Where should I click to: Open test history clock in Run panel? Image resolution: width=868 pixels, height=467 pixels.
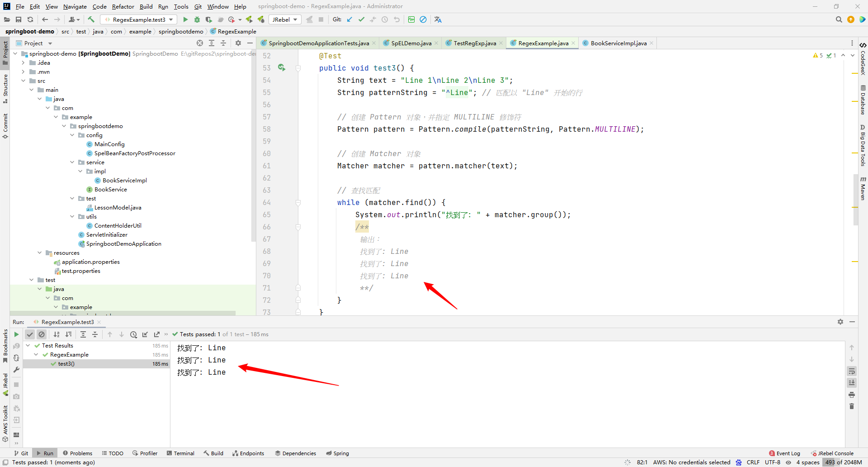(133, 334)
